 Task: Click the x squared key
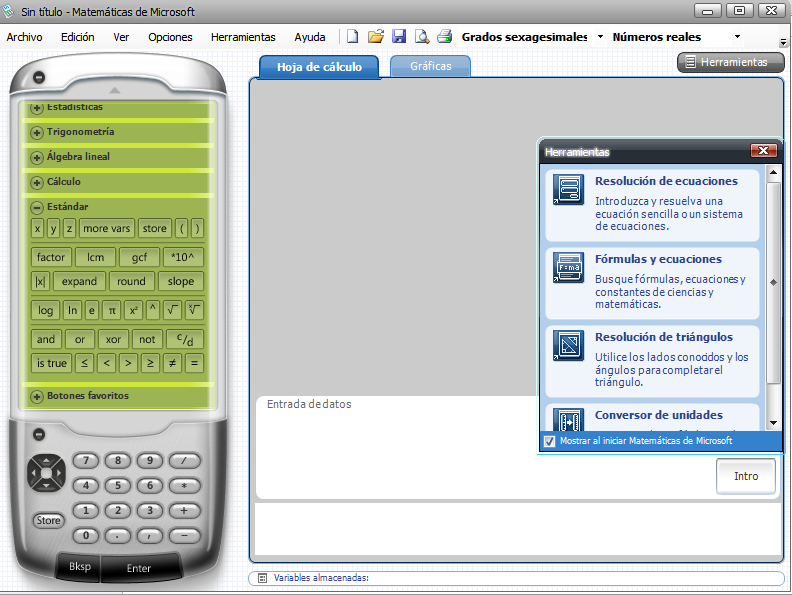(x=133, y=310)
